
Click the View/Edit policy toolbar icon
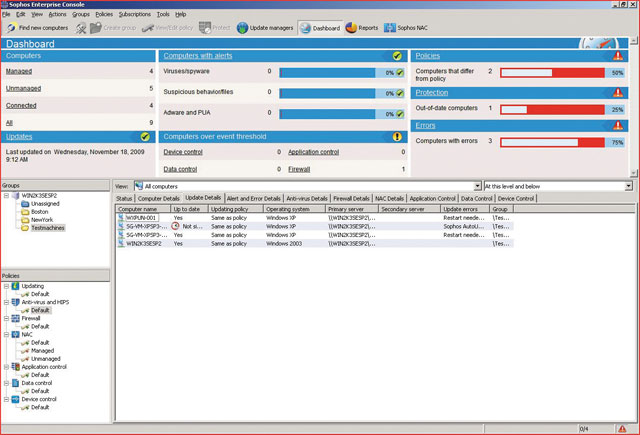(148, 28)
